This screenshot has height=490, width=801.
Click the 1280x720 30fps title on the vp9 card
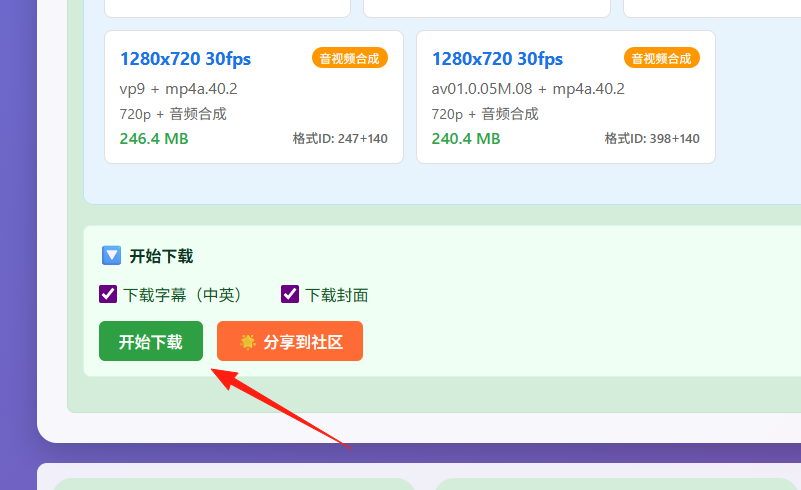pos(185,59)
